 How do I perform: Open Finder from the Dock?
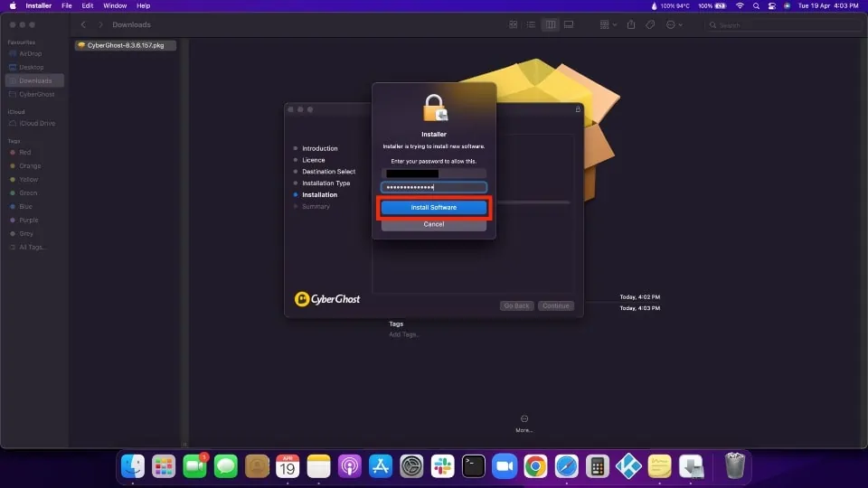pos(133,466)
